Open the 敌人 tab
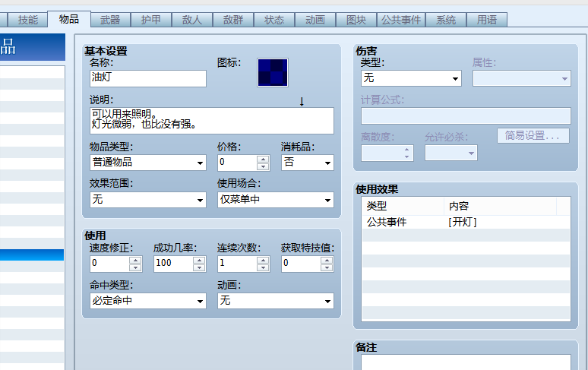Image resolution: width=588 pixels, height=370 pixels. coord(192,20)
